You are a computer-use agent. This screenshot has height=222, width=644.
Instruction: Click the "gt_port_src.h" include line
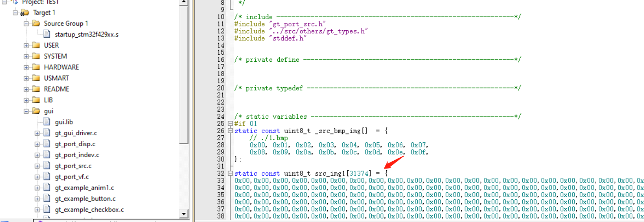280,24
